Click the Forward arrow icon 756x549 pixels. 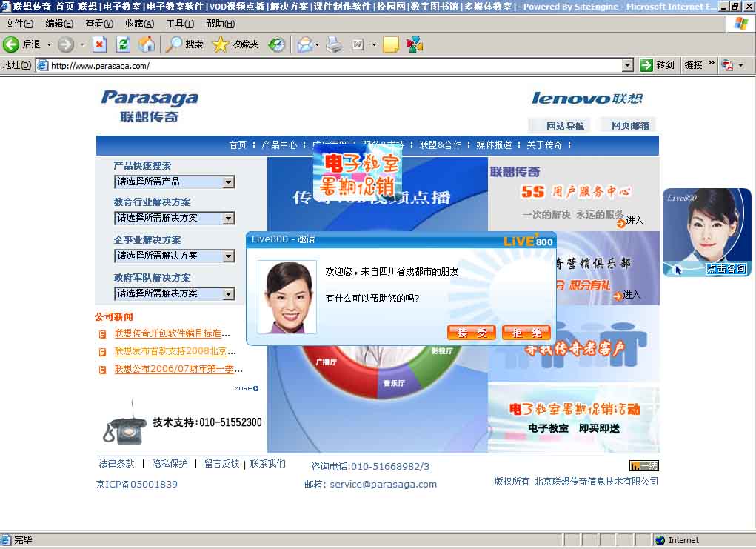coord(66,44)
